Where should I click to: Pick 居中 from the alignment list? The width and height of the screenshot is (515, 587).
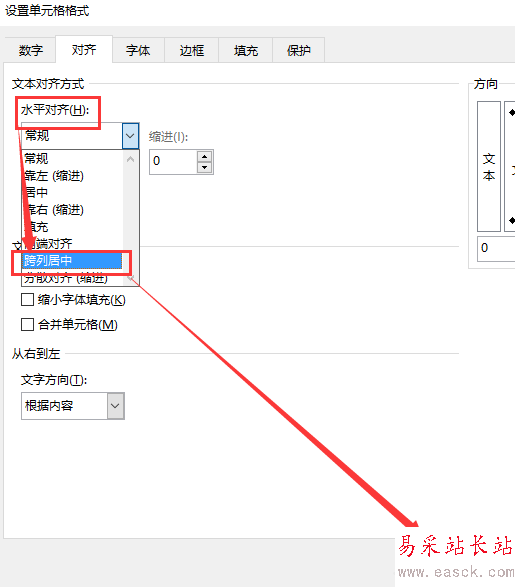pyautogui.click(x=72, y=192)
